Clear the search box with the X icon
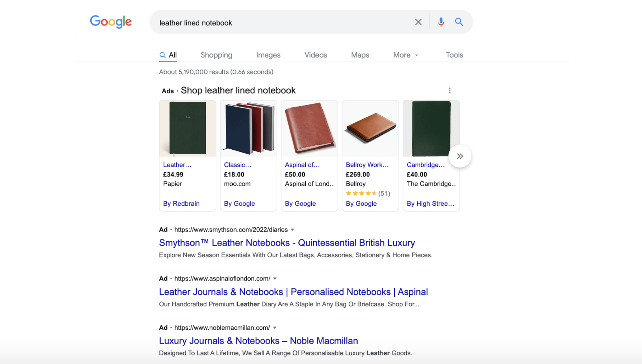The height and width of the screenshot is (364, 642). click(418, 22)
